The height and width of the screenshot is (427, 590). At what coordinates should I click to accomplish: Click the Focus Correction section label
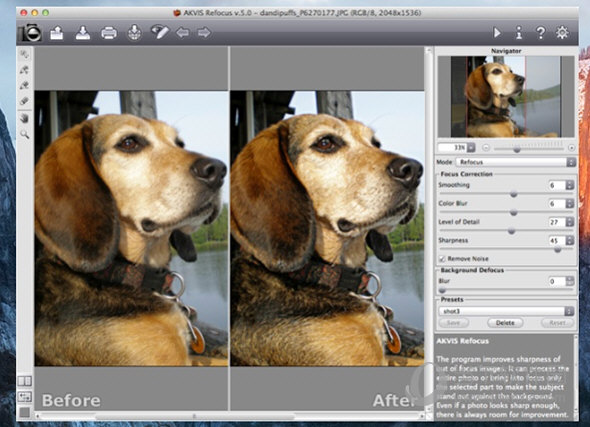[x=467, y=174]
